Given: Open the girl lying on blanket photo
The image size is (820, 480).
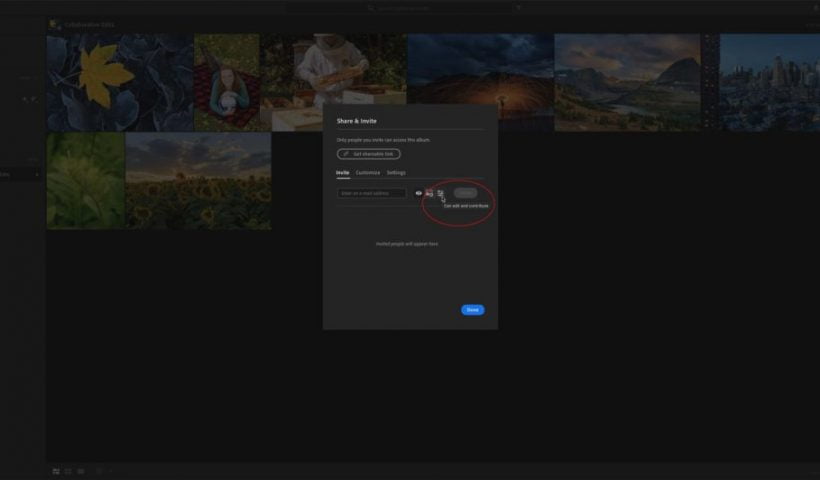Looking at the screenshot, I should pos(227,82).
